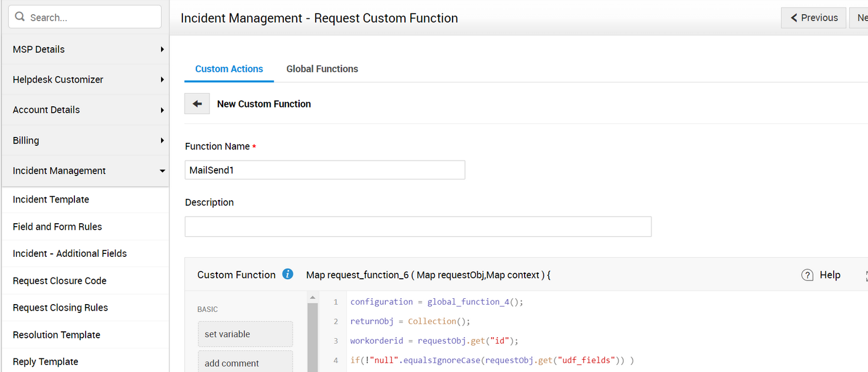Click the add comment block
Screen dimensions: 868x372
click(245, 363)
